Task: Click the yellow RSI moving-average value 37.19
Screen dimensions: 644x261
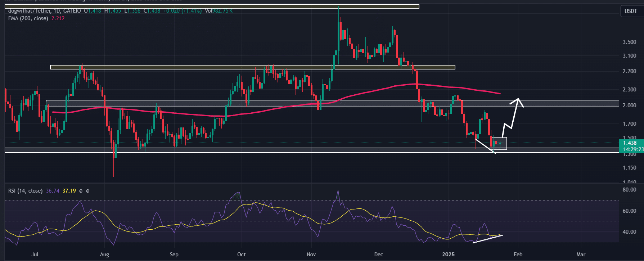Action: 69,191
